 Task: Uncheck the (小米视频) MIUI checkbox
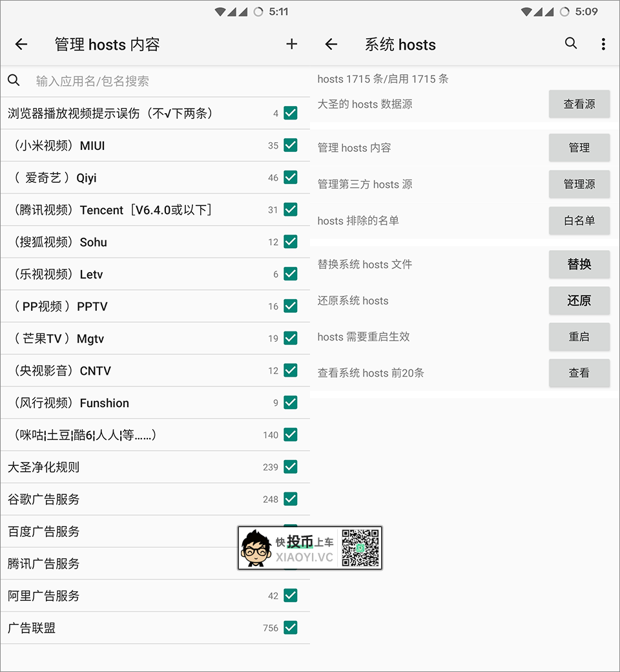(291, 145)
